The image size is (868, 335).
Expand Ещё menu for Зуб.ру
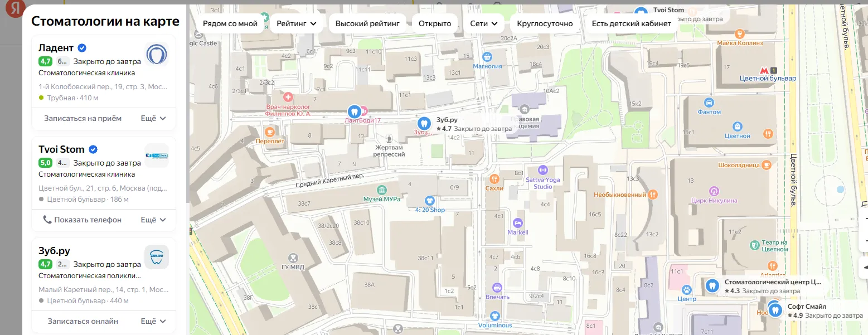tap(153, 321)
